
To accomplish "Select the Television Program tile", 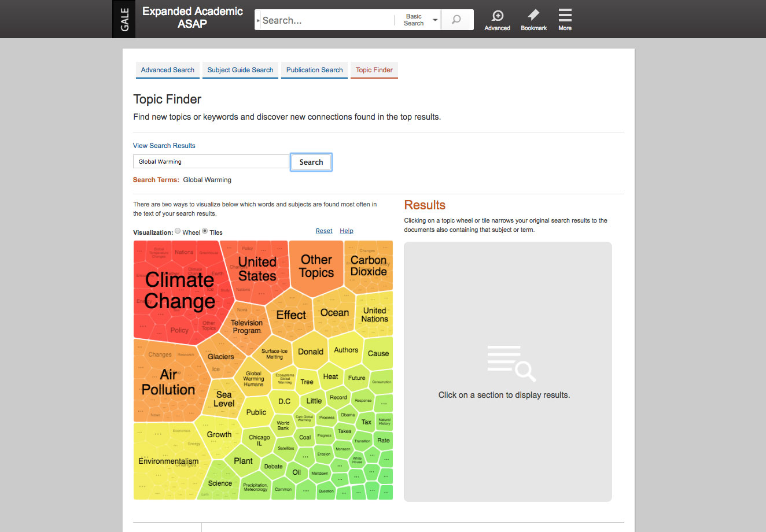I will pos(247,327).
